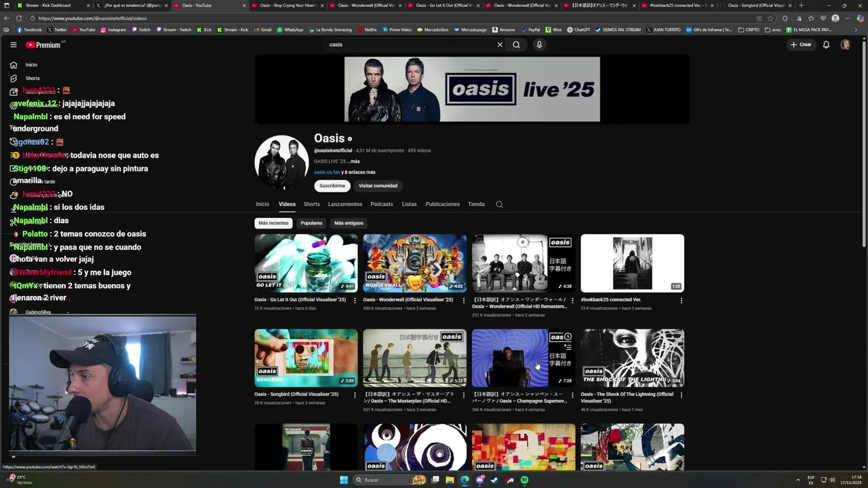Click the Oasis channel profile picture
Screen dimensions: 868x488
coord(281,163)
